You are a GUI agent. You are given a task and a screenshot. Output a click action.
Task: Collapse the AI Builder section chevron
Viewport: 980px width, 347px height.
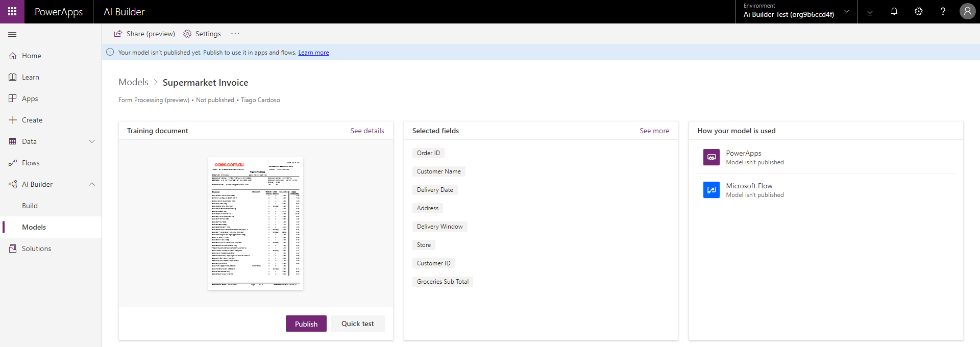click(x=92, y=184)
